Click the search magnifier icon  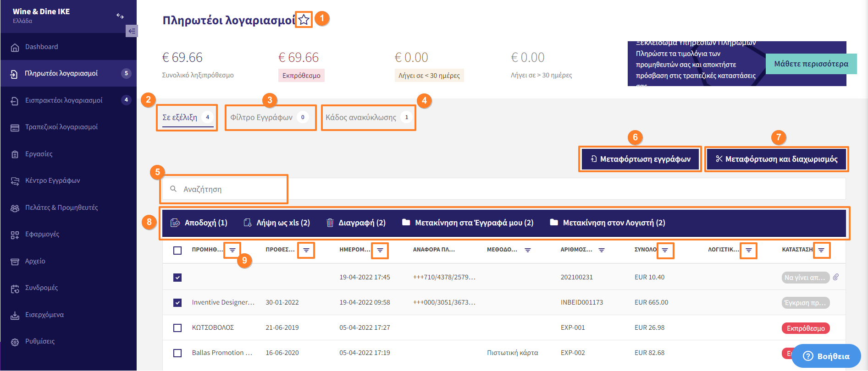pos(173,189)
